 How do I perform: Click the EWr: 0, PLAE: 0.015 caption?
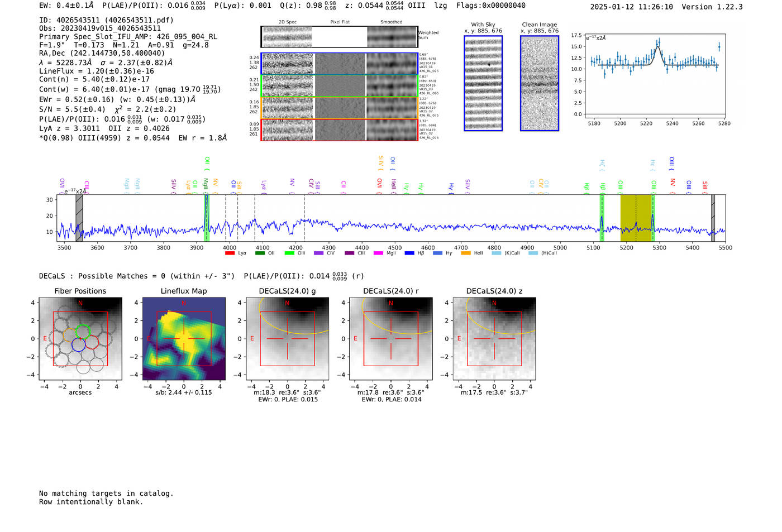pos(288,400)
